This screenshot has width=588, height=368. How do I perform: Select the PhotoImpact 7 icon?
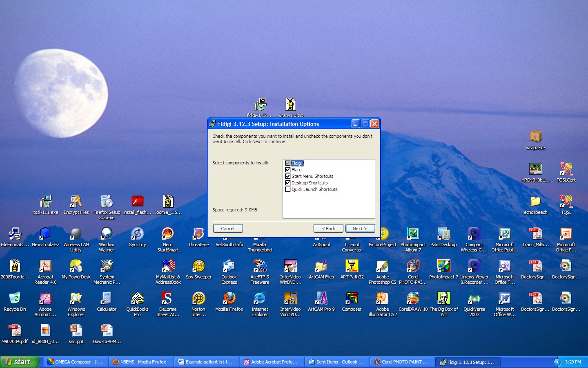click(443, 266)
